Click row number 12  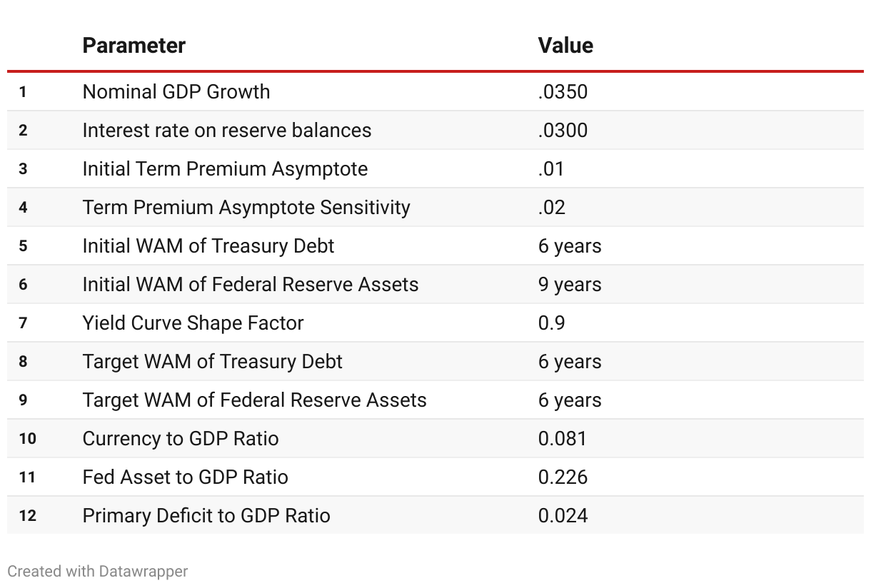[x=27, y=516]
